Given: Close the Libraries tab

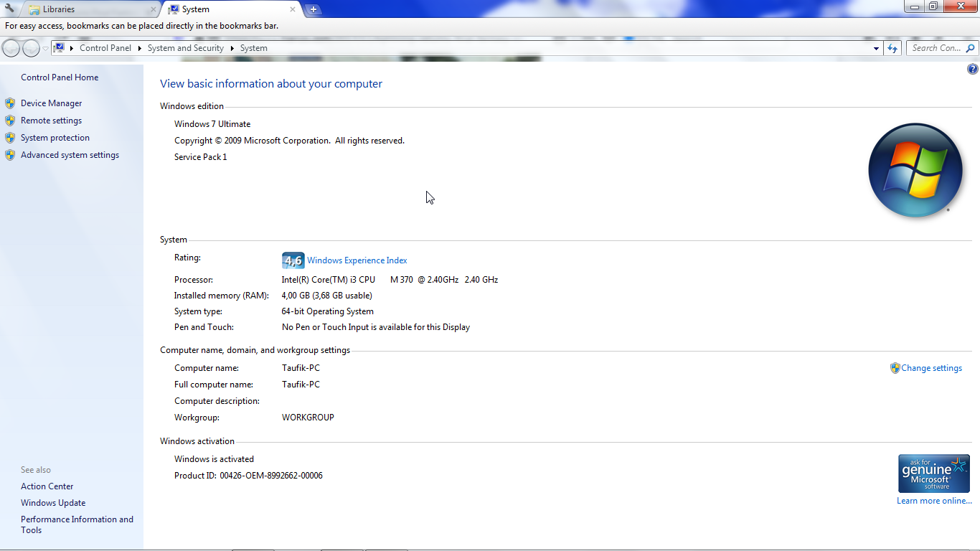Looking at the screenshot, I should click(153, 9).
